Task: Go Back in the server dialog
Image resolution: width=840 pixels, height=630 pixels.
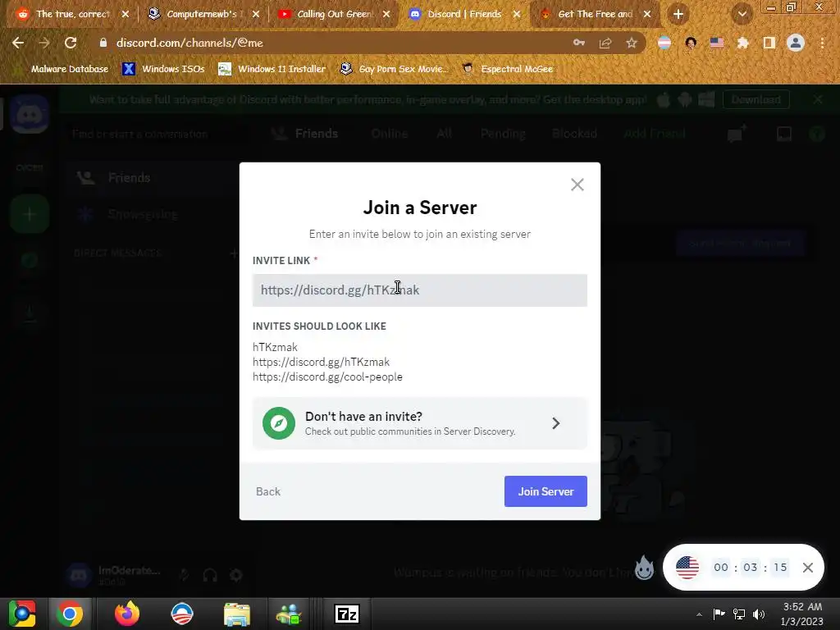Action: tap(268, 491)
